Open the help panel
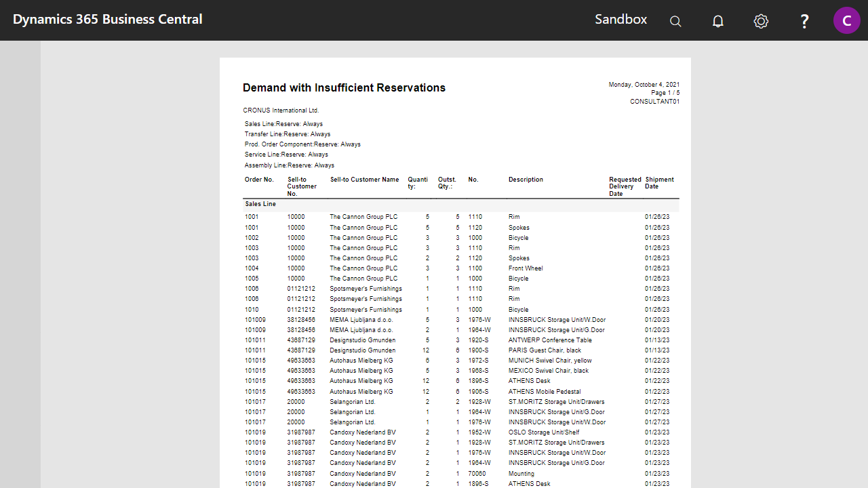This screenshot has width=868, height=488. (804, 21)
